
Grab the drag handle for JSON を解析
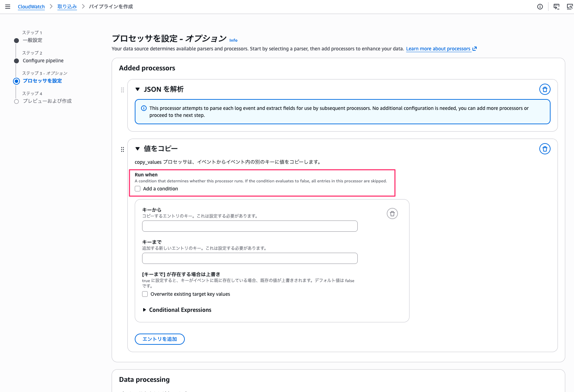point(122,90)
